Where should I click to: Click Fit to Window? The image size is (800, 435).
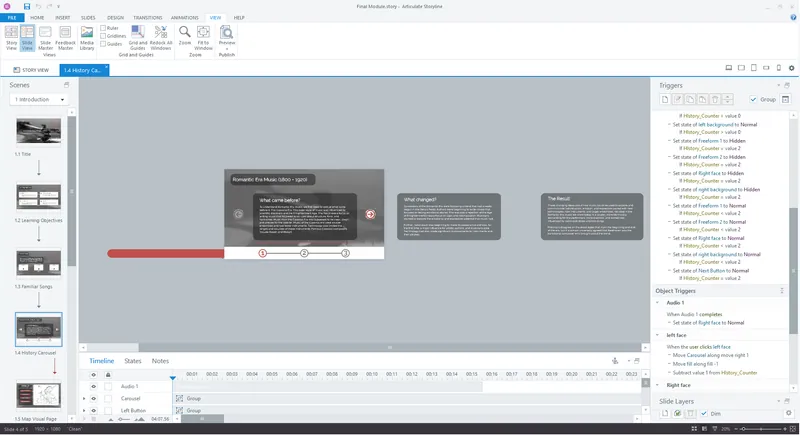(x=203, y=38)
